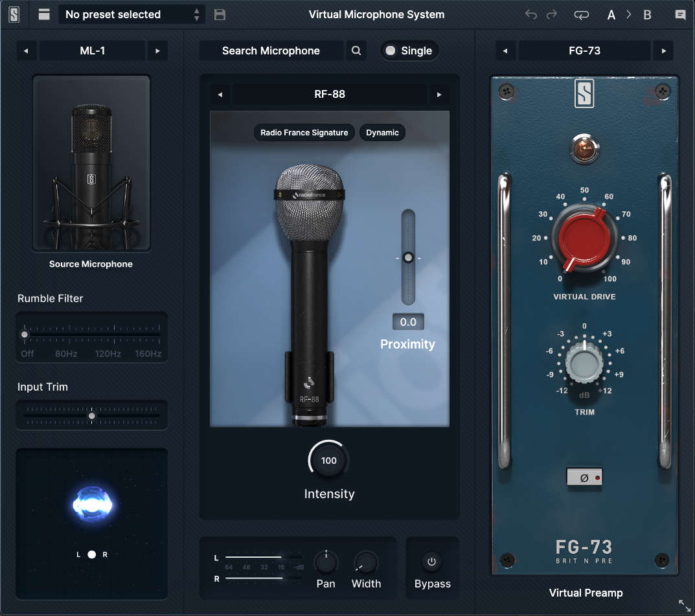The height and width of the screenshot is (616, 695).
Task: Click the Slate Digital logo
Action: (x=14, y=14)
